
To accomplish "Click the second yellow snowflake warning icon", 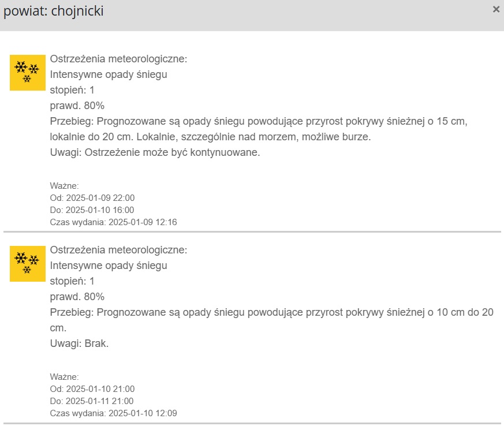I will click(x=28, y=264).
